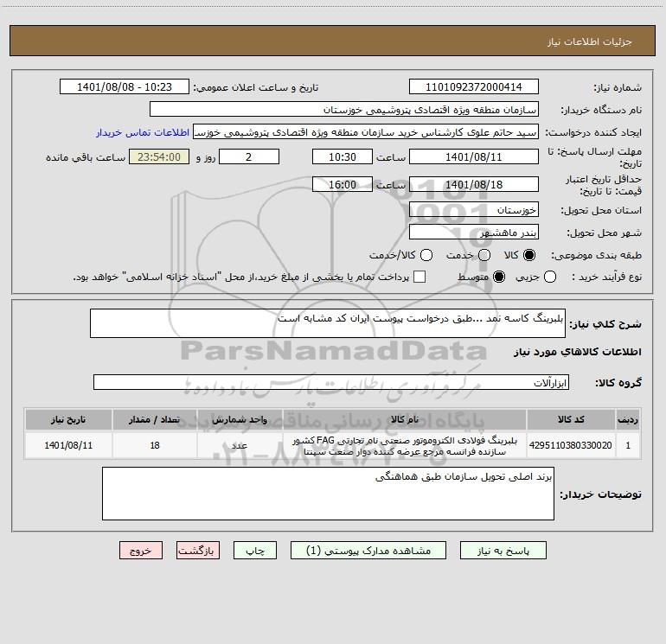Click the بازگشت back button
This screenshot has width=666, height=644.
tap(198, 550)
